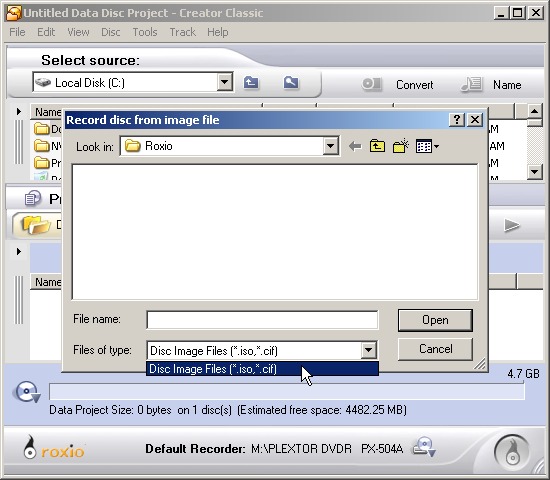Viewport: 550px width, 480px height.
Task: Click the Convert label in main toolbar
Action: pos(415,85)
